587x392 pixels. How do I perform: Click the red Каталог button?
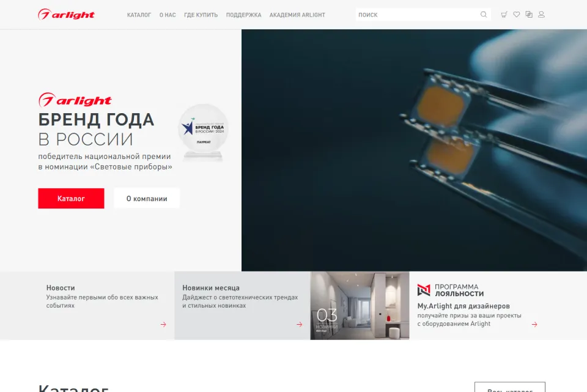pyautogui.click(x=71, y=198)
